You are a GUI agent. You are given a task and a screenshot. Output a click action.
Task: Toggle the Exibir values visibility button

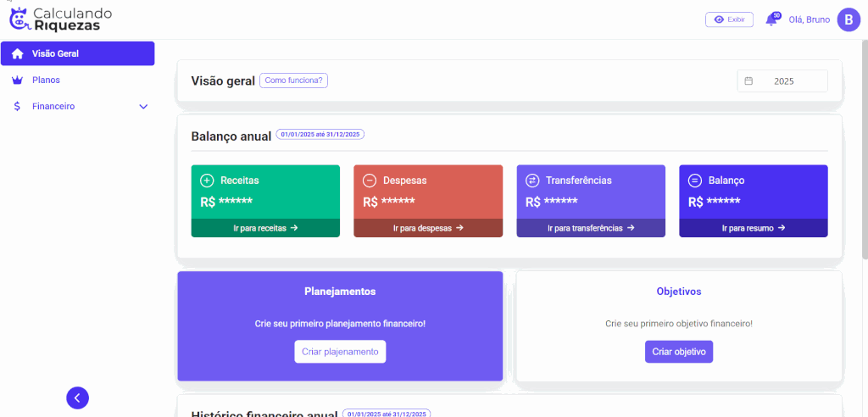pos(729,19)
